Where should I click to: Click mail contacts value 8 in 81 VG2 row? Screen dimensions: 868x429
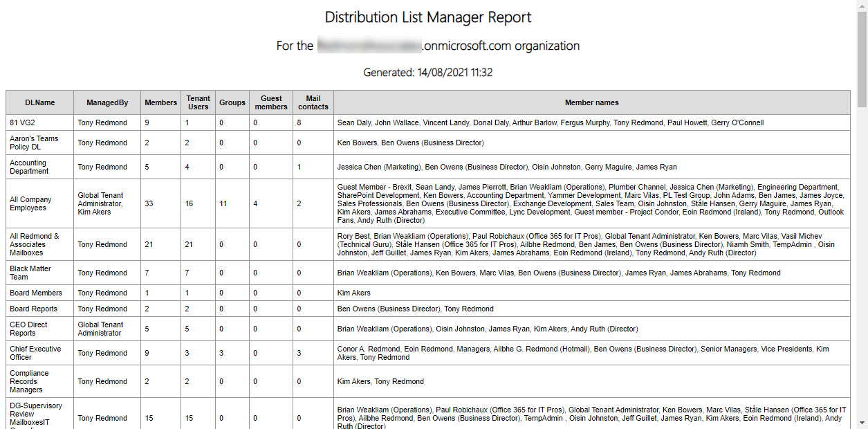[299, 122]
